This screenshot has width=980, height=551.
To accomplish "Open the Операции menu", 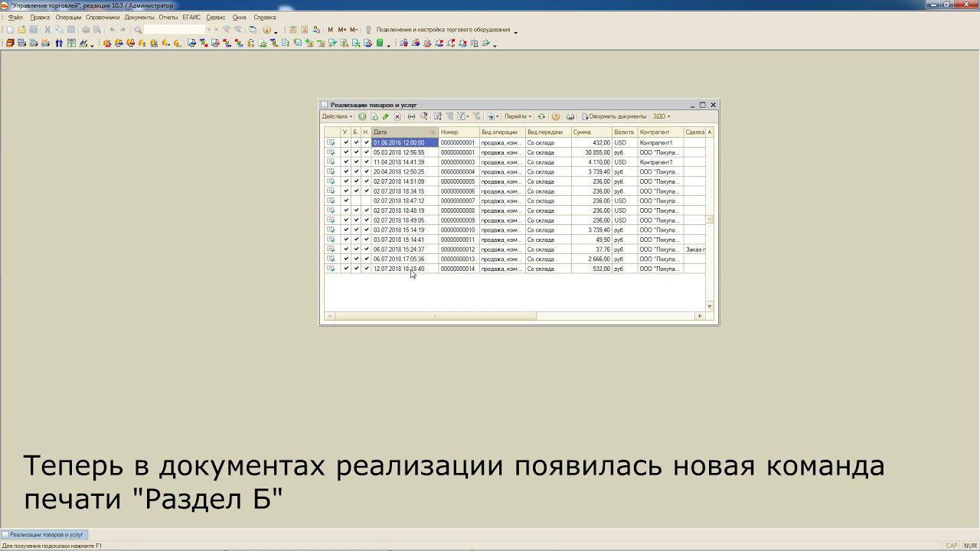I will click(x=68, y=17).
